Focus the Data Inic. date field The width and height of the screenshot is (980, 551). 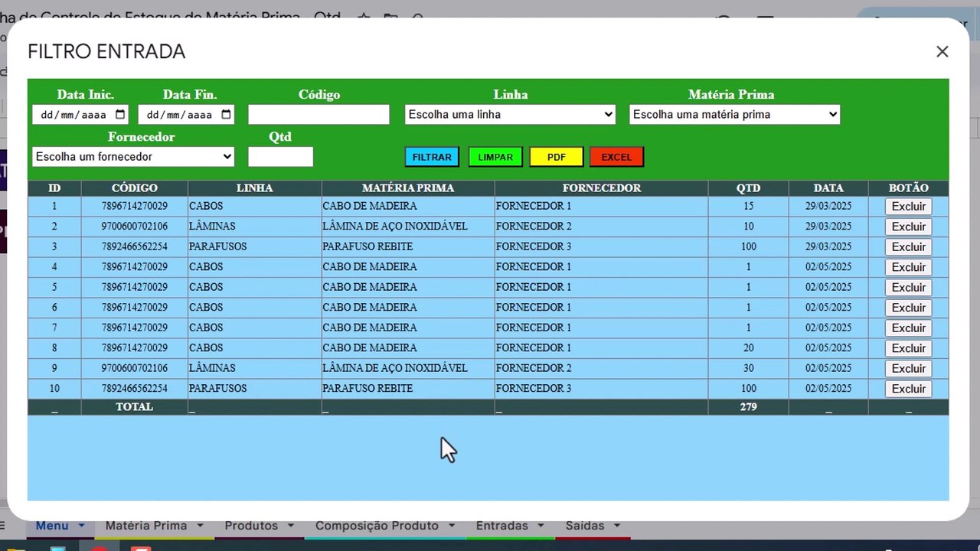pos(80,115)
